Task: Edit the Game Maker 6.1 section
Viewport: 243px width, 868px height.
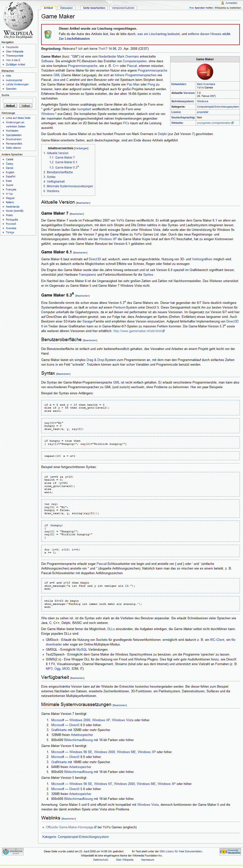Action: (x=80, y=252)
